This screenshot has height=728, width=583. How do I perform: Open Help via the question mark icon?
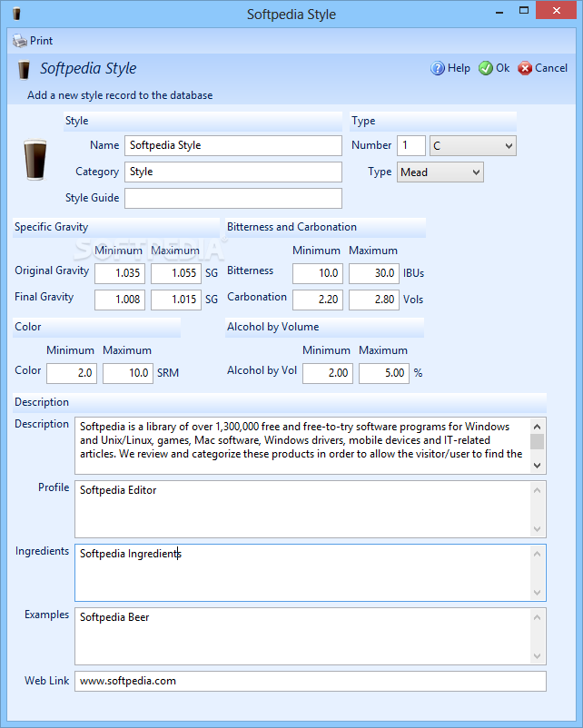tap(437, 68)
